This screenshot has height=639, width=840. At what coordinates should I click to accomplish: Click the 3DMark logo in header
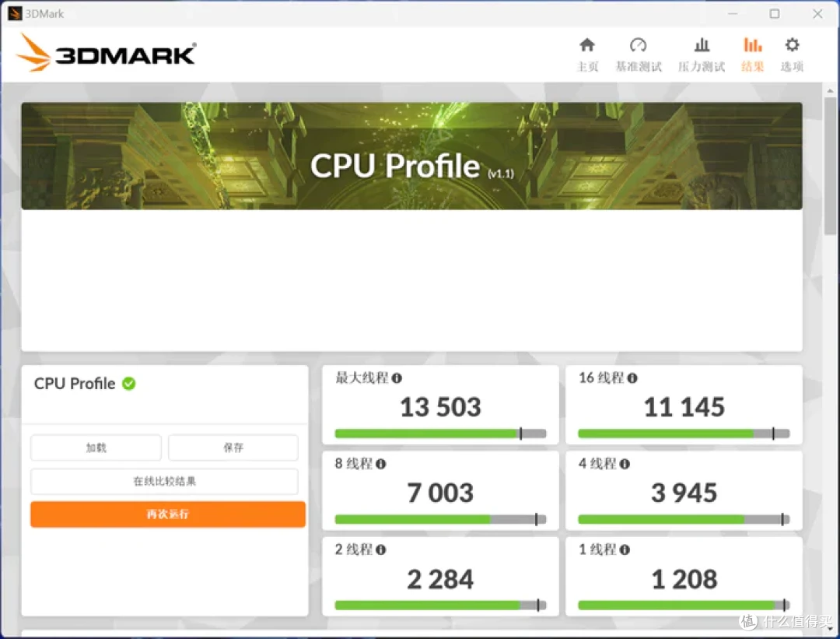coord(106,53)
